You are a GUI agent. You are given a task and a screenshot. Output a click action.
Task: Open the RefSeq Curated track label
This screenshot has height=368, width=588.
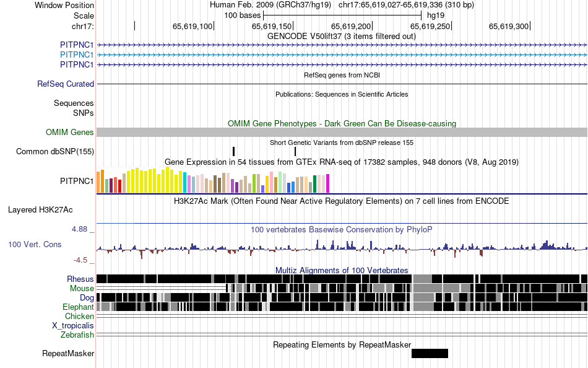click(65, 84)
